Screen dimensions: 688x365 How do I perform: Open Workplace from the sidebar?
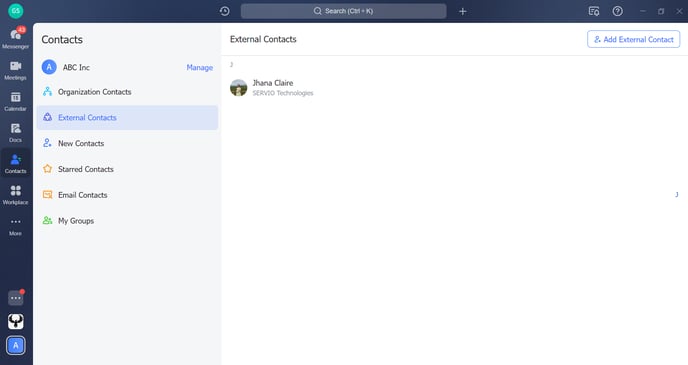pyautogui.click(x=15, y=195)
